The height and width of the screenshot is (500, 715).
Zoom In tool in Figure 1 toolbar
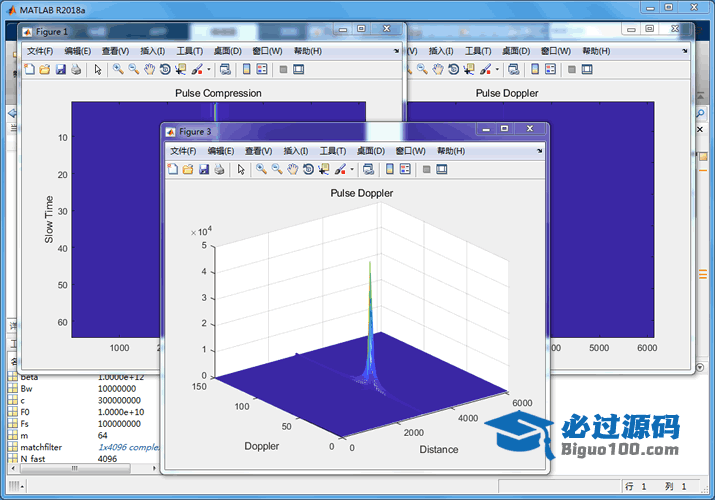(x=118, y=69)
